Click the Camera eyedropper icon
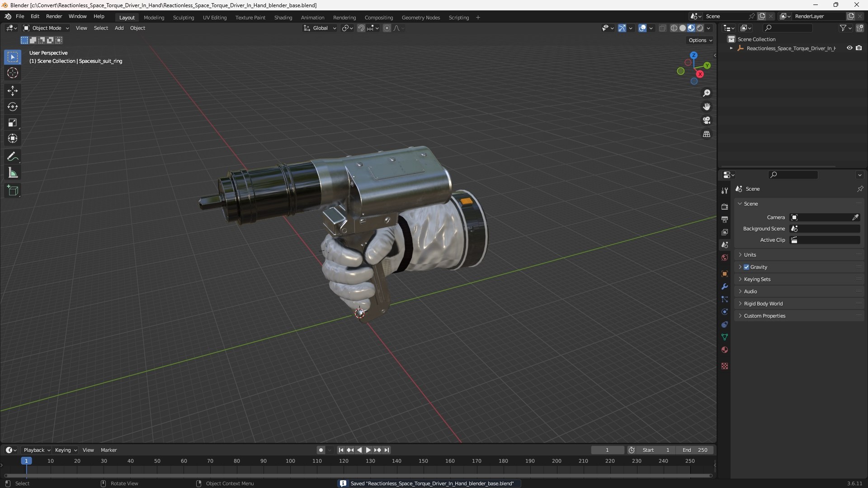 click(x=855, y=217)
